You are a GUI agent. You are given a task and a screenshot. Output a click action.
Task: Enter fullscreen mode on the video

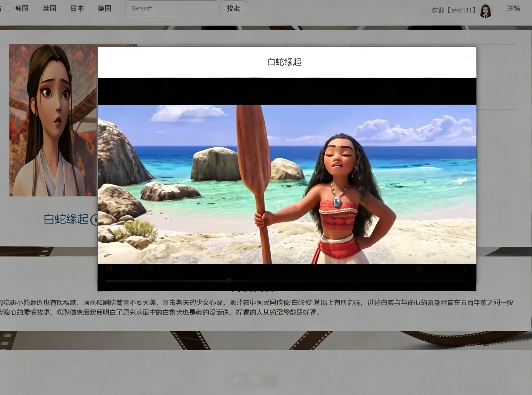(x=442, y=269)
